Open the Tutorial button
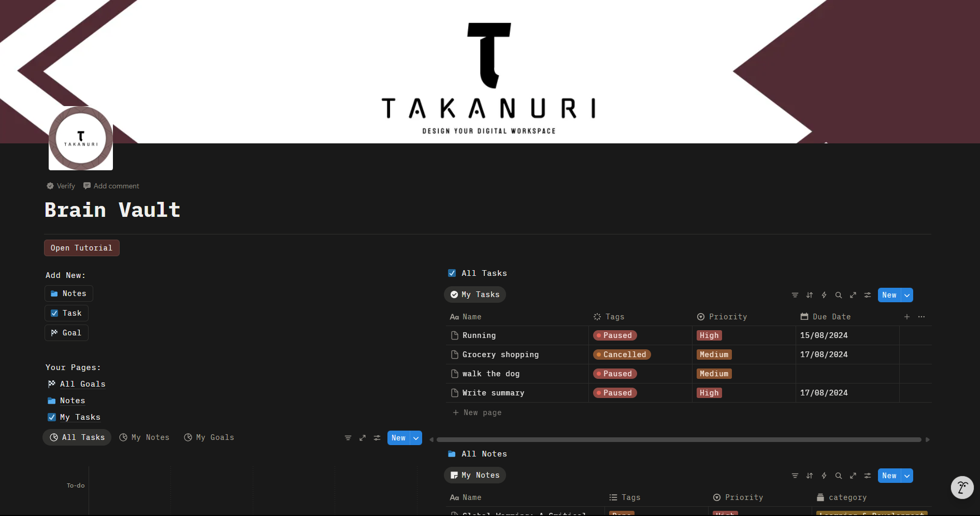Image resolution: width=980 pixels, height=516 pixels. coord(82,248)
